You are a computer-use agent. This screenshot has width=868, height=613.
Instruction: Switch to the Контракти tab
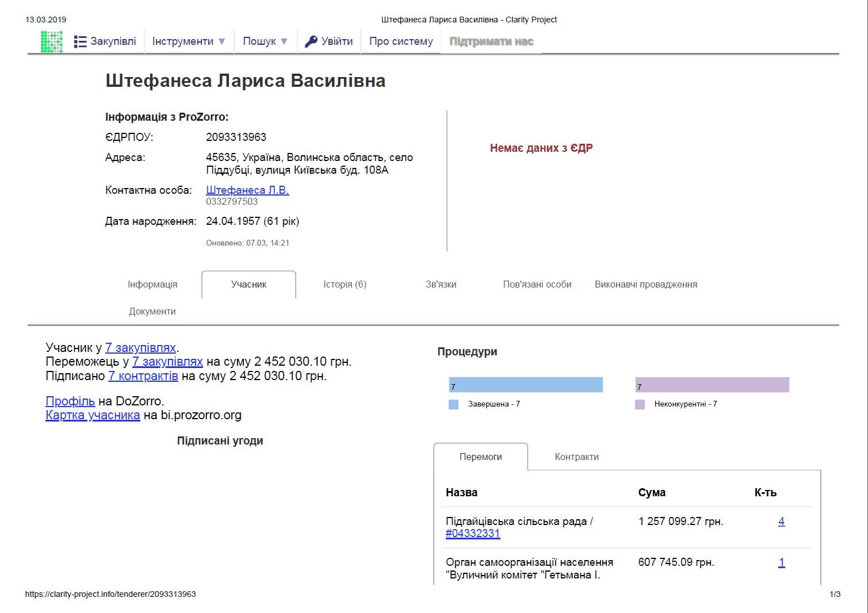[576, 457]
